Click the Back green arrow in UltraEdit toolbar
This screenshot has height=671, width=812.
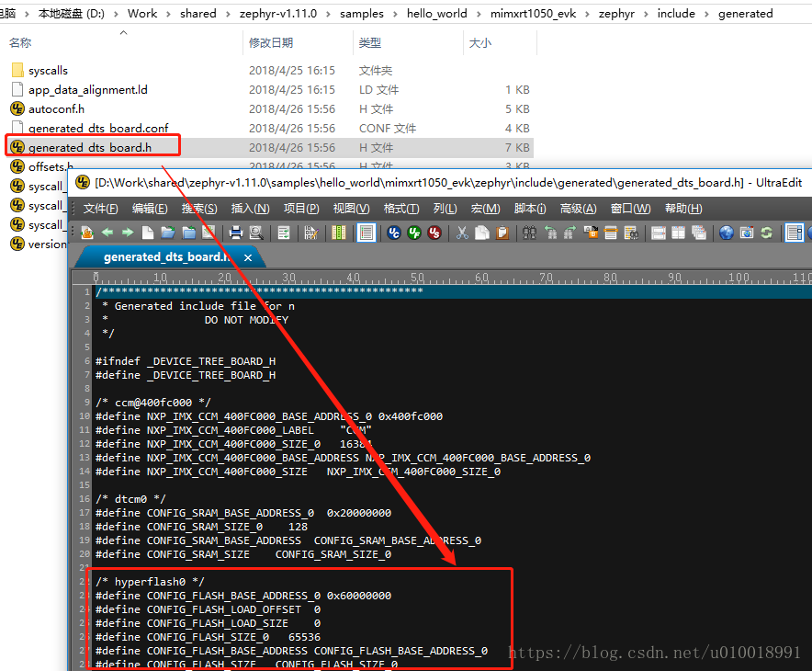click(x=107, y=233)
